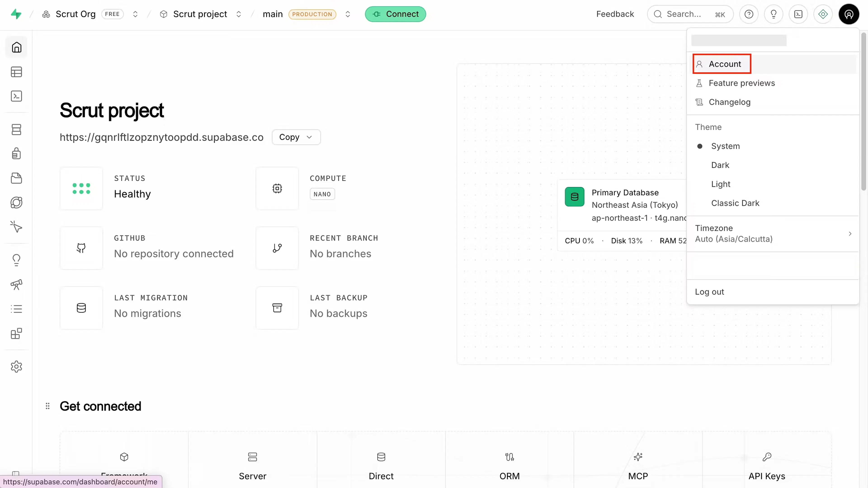Expand the Scrut project switcher chevrons
The image size is (868, 488).
tap(238, 14)
